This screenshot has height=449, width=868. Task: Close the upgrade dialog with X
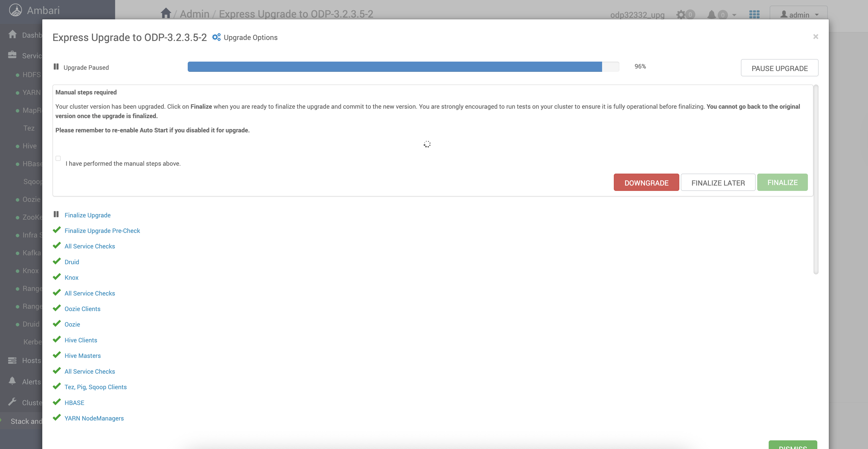click(x=816, y=36)
